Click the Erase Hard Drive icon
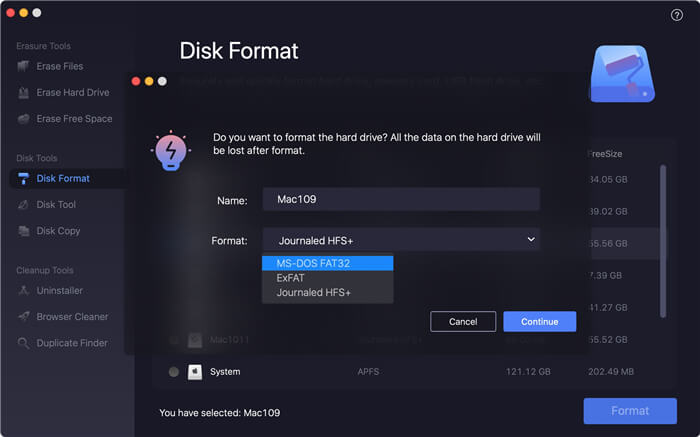Viewport: 700px width, 437px height. pos(23,92)
